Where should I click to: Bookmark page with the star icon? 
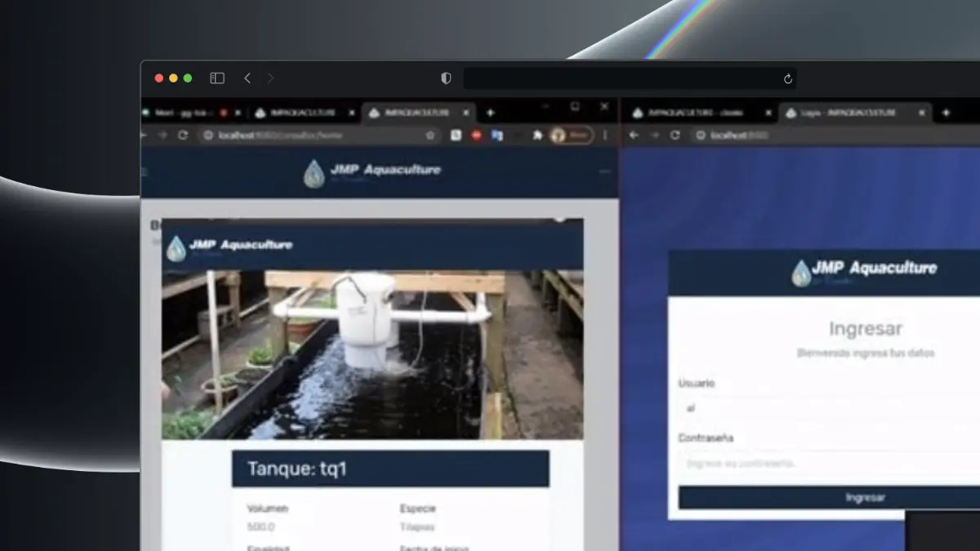[430, 136]
